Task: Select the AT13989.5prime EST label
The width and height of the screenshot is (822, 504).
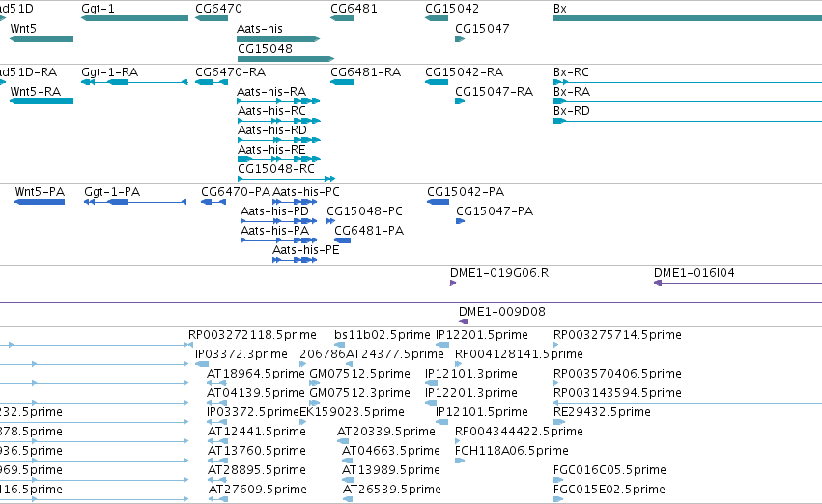Action: 391,471
